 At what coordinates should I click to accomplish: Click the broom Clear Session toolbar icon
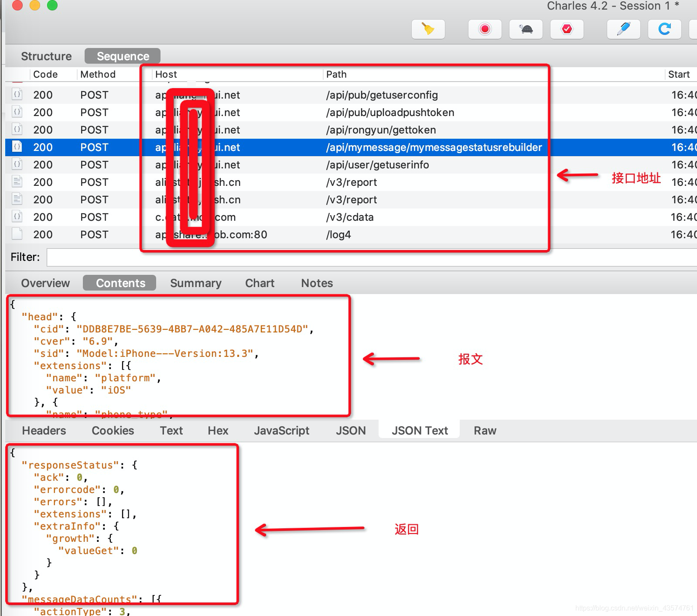coord(428,29)
